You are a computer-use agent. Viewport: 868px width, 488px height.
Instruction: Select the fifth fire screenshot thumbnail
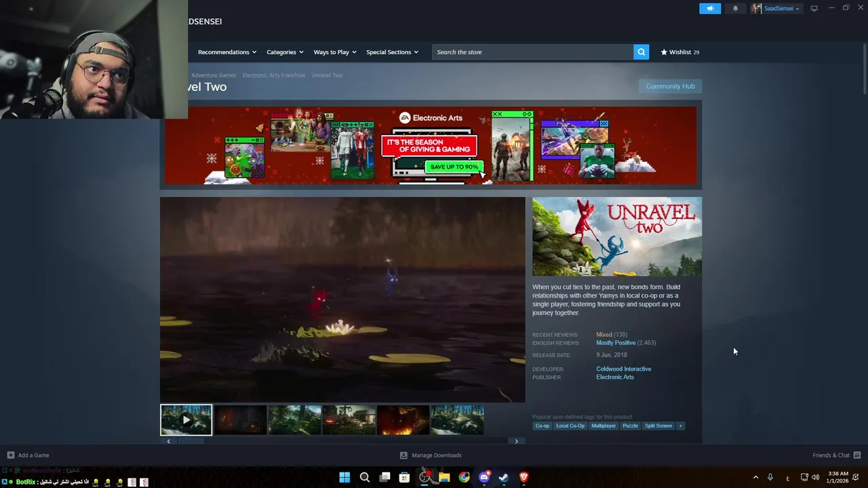403,420
